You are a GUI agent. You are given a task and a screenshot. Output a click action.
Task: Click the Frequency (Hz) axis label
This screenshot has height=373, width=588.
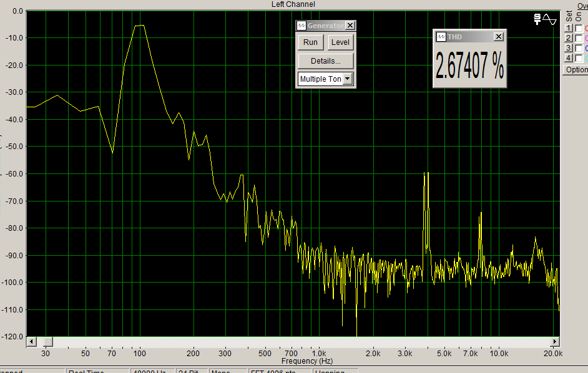[x=307, y=361]
